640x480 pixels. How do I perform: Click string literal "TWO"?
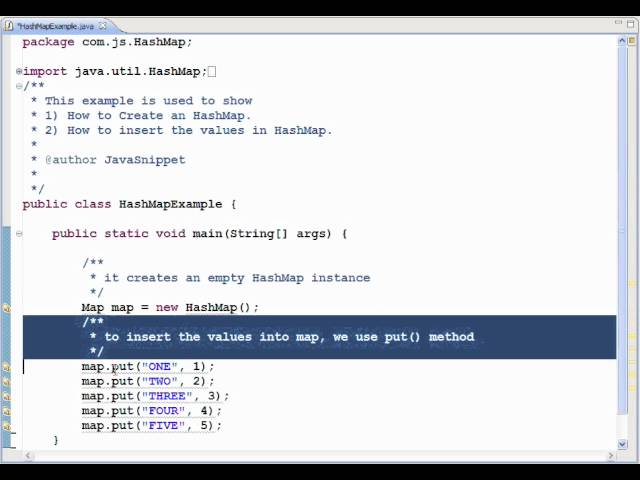click(x=160, y=381)
